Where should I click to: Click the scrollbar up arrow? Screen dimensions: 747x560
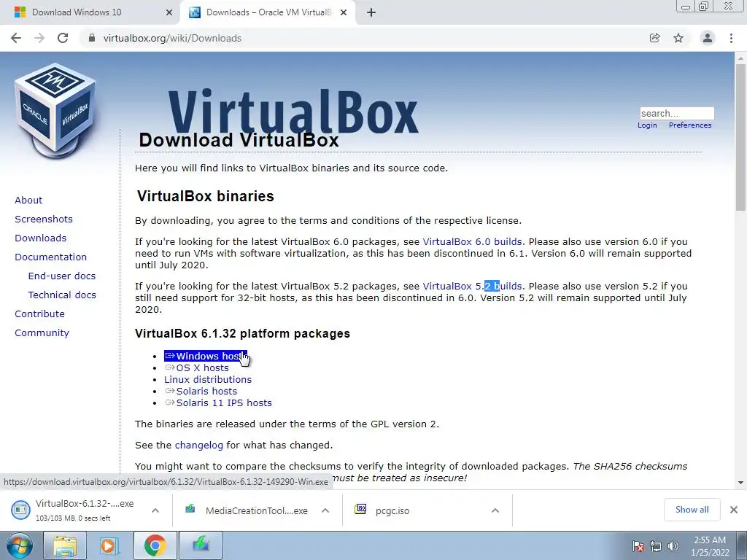pyautogui.click(x=740, y=58)
